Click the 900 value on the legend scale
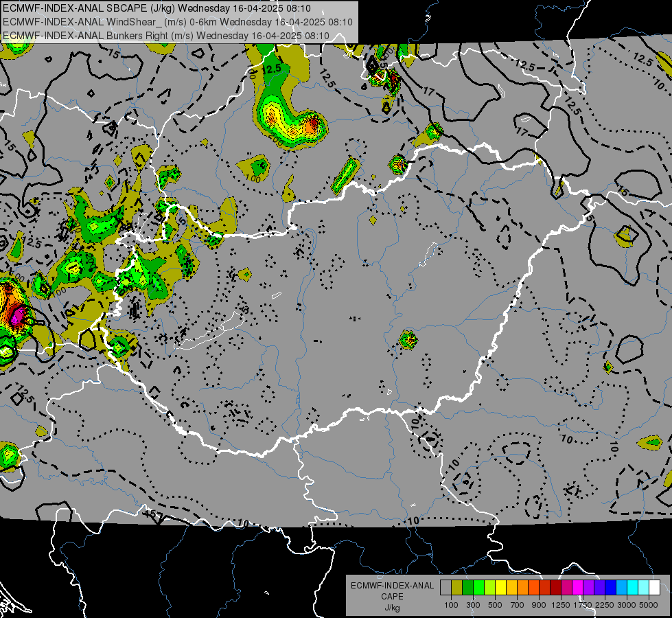 (x=539, y=605)
